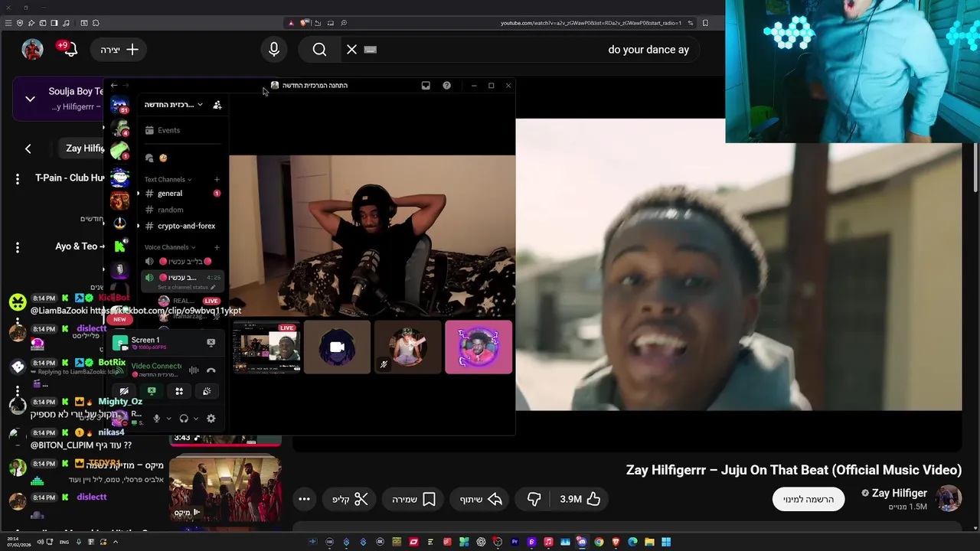
Task: Click the left chevron beside Zay Hilfiger
Action: [x=28, y=148]
